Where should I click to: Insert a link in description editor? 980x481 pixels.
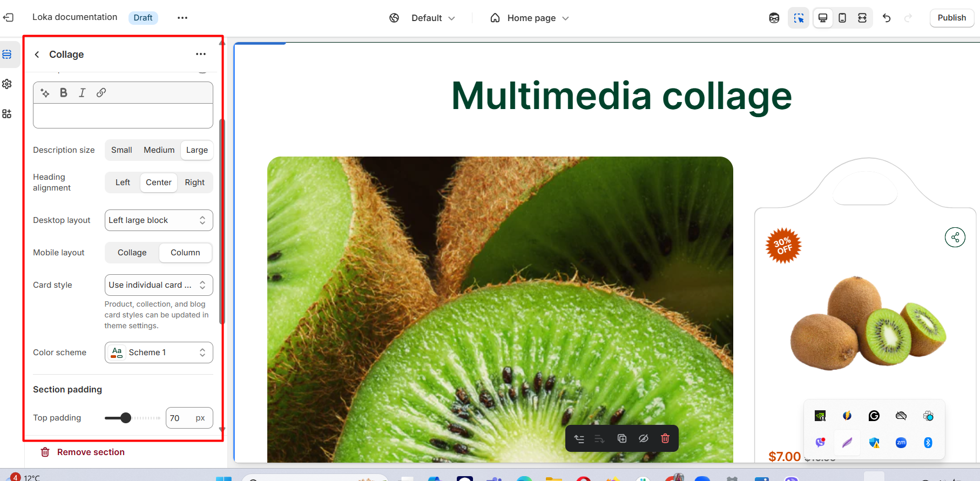click(x=101, y=93)
